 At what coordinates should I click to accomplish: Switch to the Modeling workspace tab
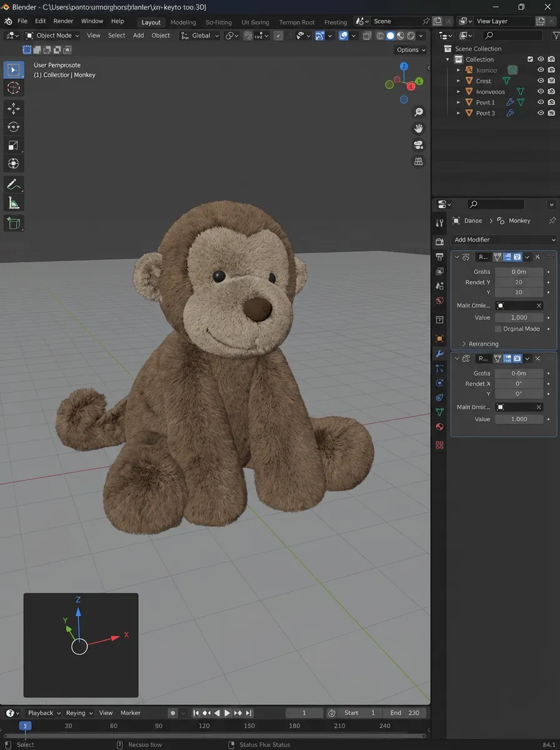tap(182, 22)
